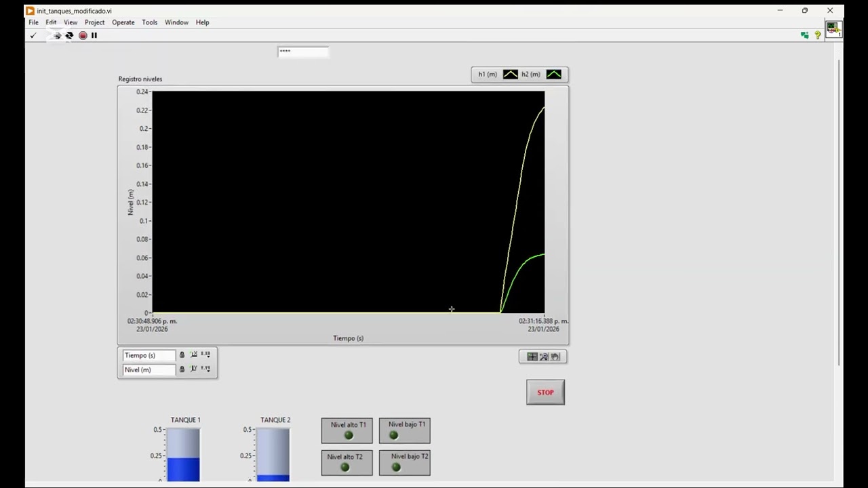Open the VI icon pane at top right

tap(833, 30)
